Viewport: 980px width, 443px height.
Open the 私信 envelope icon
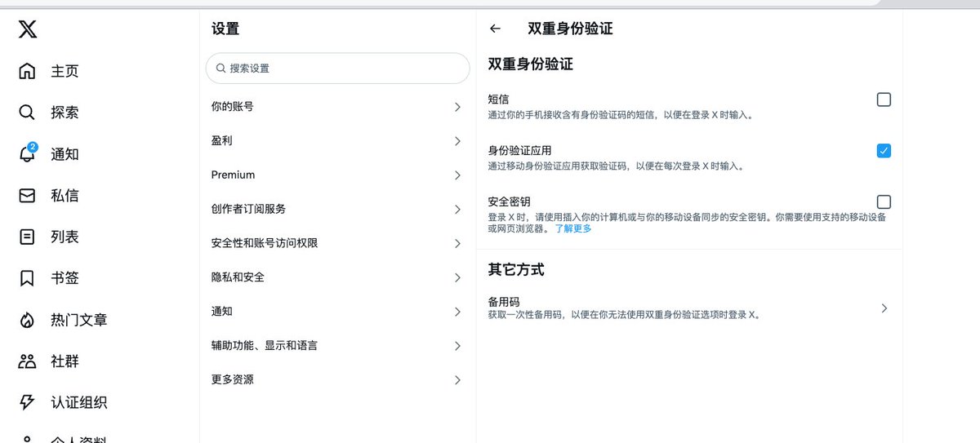coord(27,196)
